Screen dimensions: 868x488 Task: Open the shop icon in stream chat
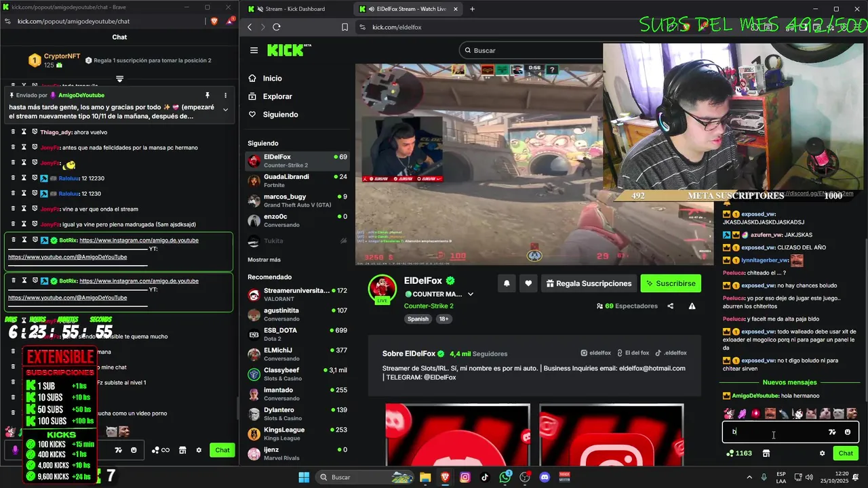point(766,453)
